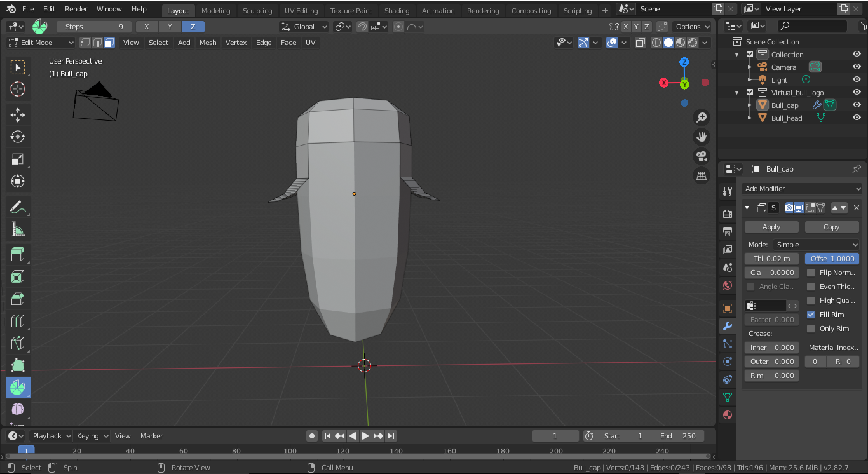Image resolution: width=868 pixels, height=474 pixels.
Task: Set spin axis to Y
Action: click(170, 27)
